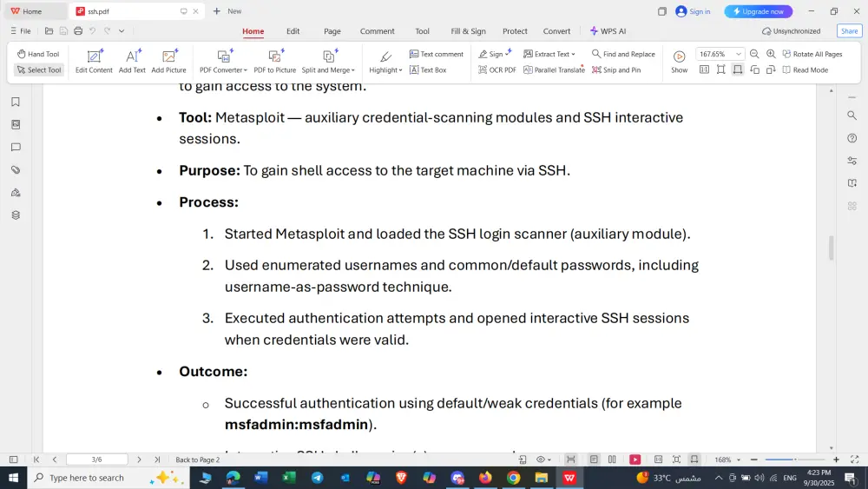Click the zoom out magnifier in ribbon

(x=754, y=54)
